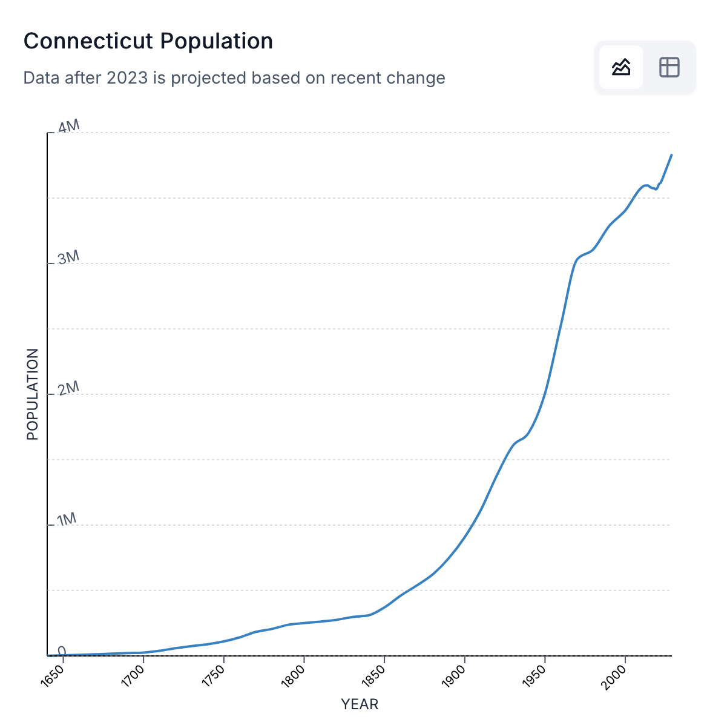Switch to the table view icon
Viewport: 707px width, 728px height.
tap(669, 67)
